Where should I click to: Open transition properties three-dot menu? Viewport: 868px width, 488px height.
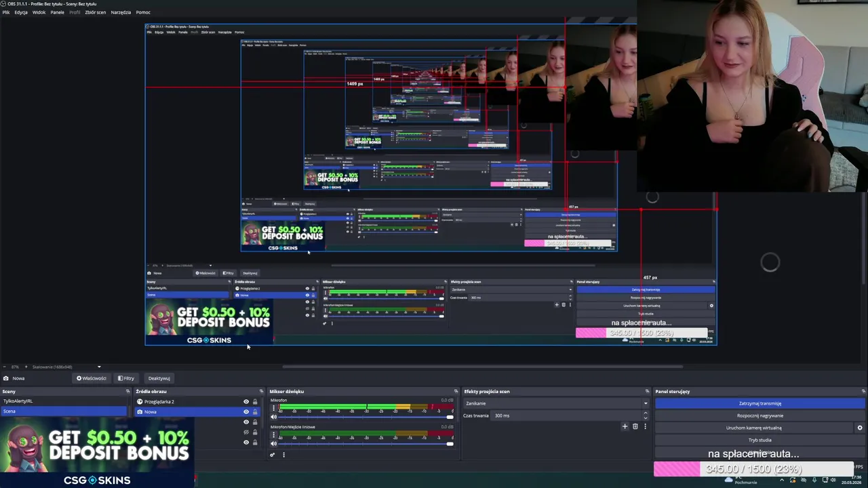[x=645, y=426]
